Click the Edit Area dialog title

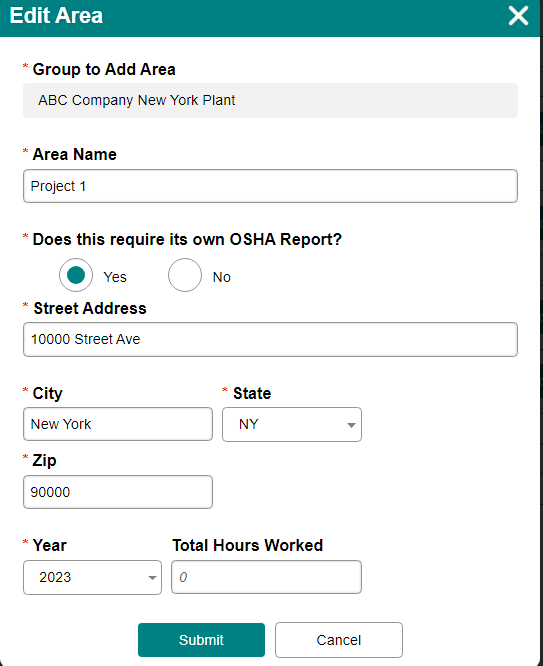[x=56, y=16]
